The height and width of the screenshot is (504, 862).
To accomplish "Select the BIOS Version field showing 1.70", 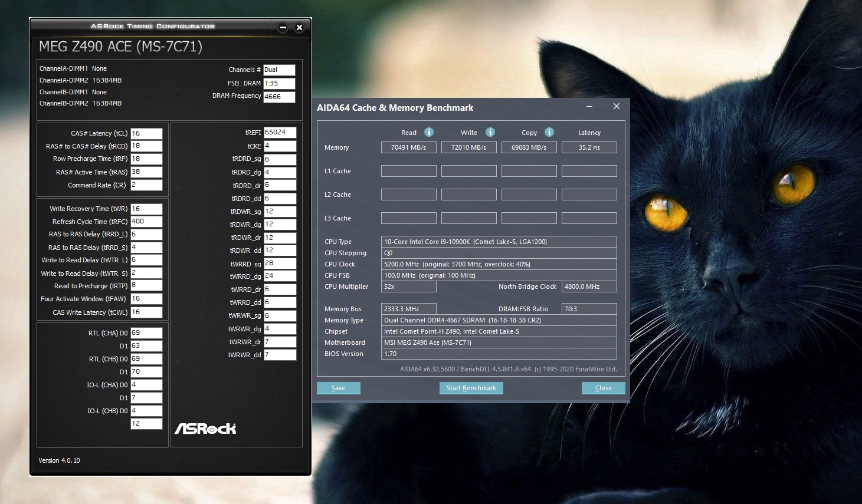I will point(499,354).
